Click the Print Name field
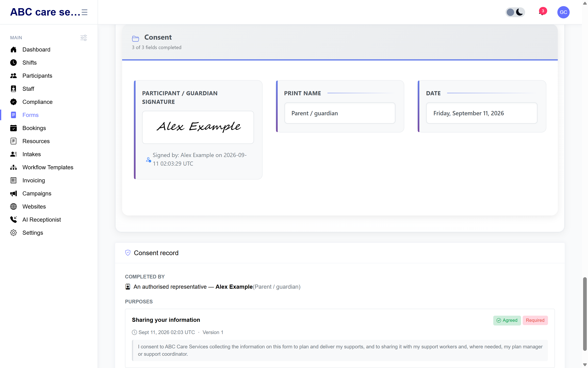The width and height of the screenshot is (588, 368). pos(340,113)
